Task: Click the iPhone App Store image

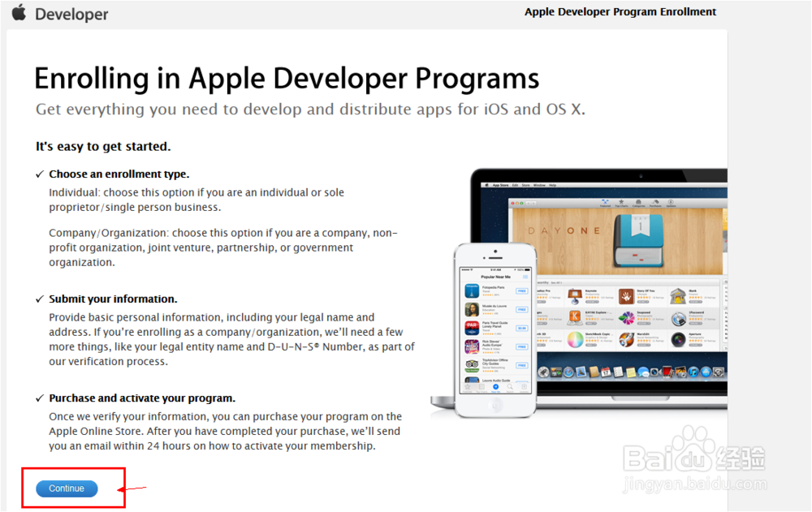Action: [x=495, y=330]
